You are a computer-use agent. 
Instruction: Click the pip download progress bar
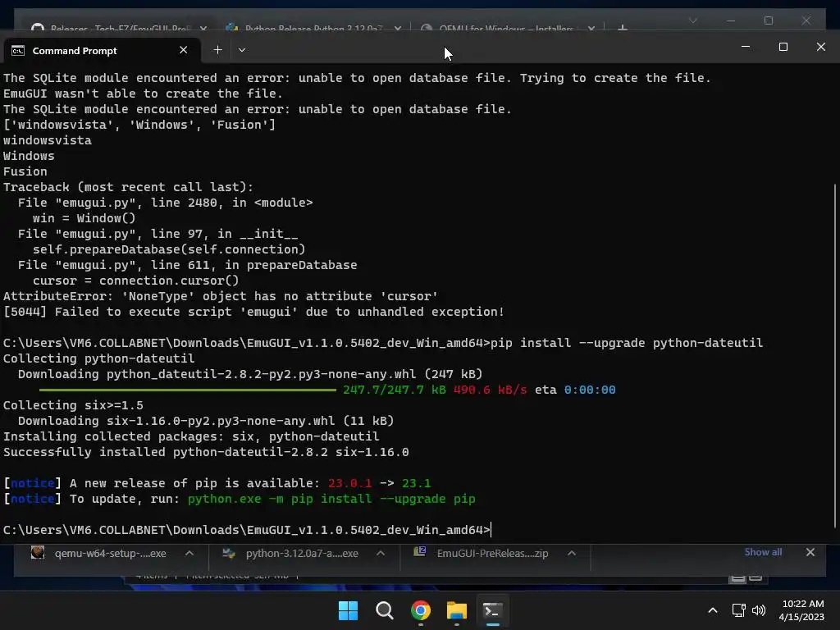pos(188,390)
